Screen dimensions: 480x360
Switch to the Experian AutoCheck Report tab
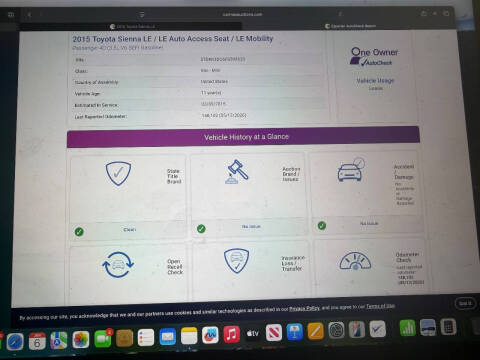pos(350,26)
